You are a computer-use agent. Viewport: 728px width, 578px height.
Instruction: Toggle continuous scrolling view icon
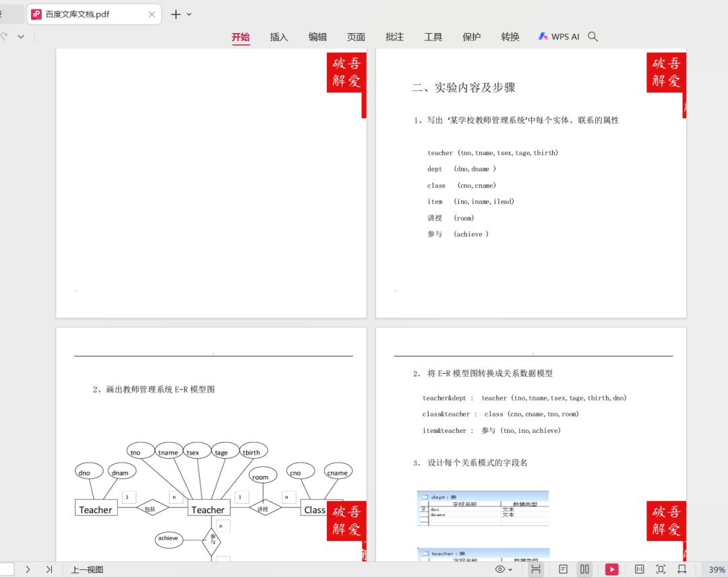[536, 569]
